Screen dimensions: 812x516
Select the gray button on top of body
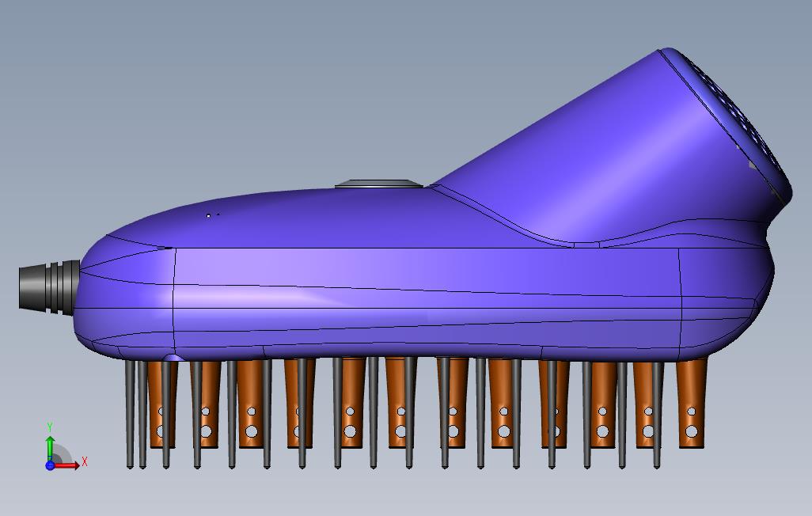(379, 184)
